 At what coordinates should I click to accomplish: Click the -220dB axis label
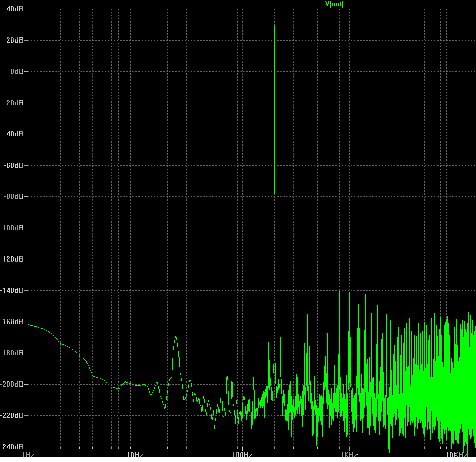[x=12, y=415]
